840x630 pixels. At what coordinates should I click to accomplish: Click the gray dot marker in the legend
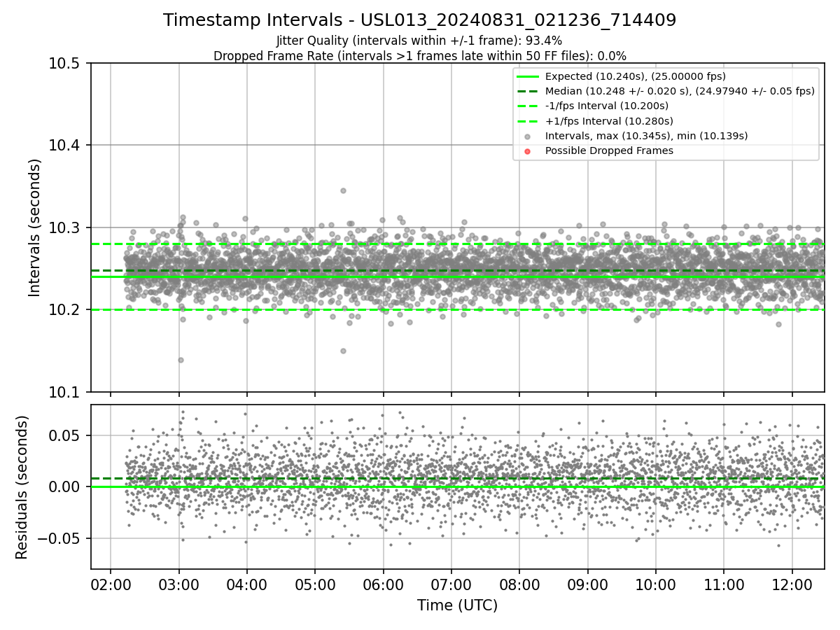click(528, 136)
